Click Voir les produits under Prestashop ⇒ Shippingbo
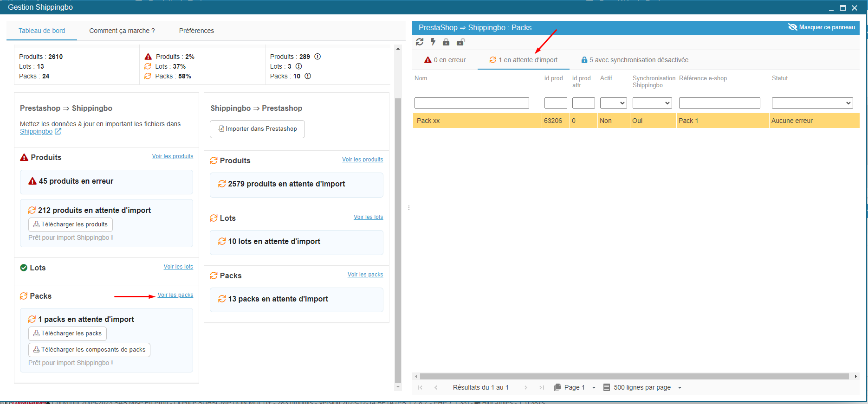The height and width of the screenshot is (404, 868). 173,156
